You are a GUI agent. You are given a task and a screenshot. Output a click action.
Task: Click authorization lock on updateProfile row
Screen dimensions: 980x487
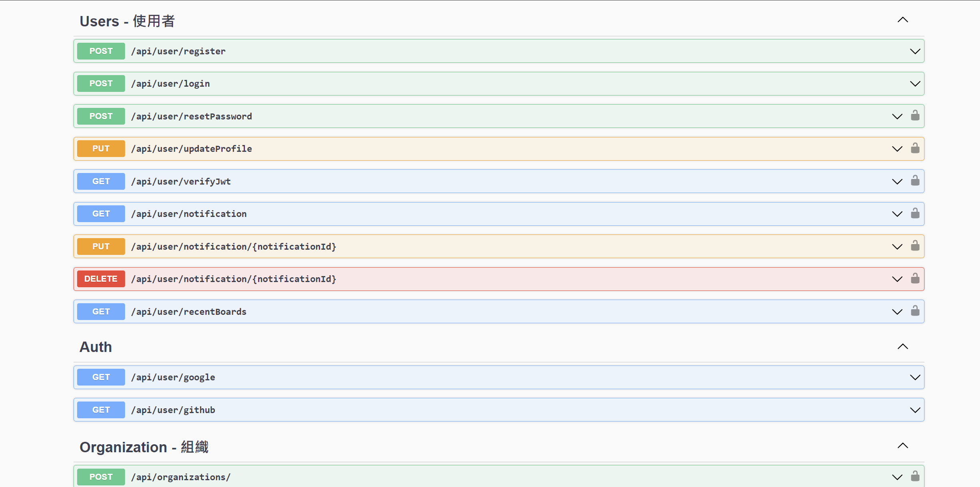tap(915, 148)
